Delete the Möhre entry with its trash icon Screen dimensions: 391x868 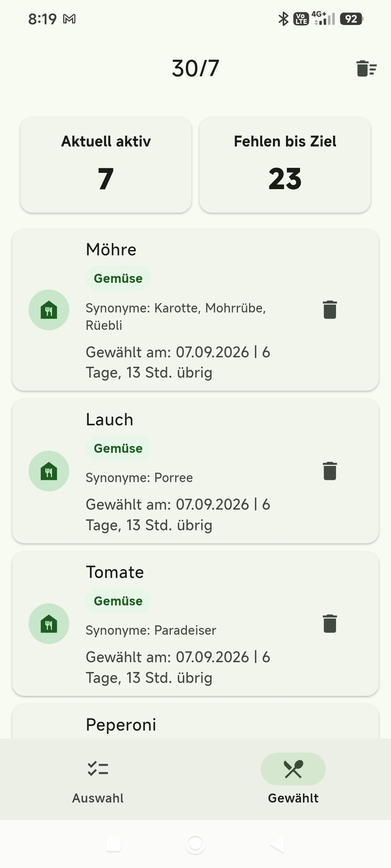pyautogui.click(x=330, y=310)
